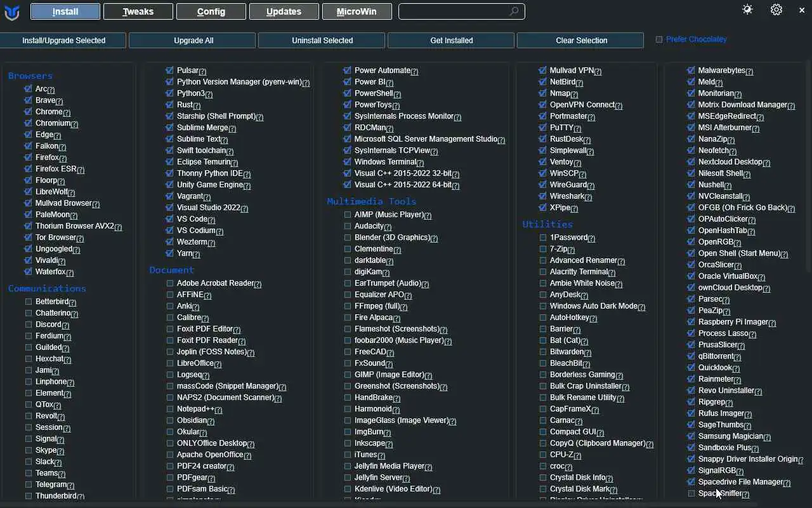Image resolution: width=812 pixels, height=508 pixels.
Task: Check the Telegram checkbox
Action: pos(29,485)
